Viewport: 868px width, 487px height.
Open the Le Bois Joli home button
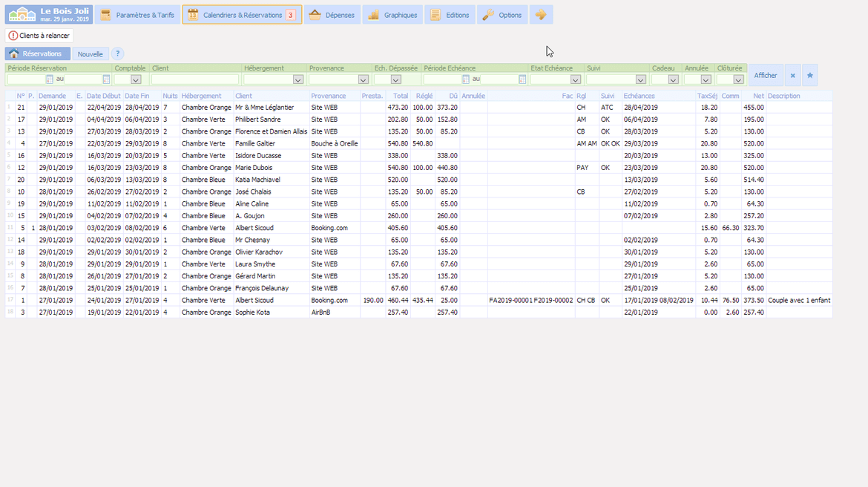pos(49,15)
